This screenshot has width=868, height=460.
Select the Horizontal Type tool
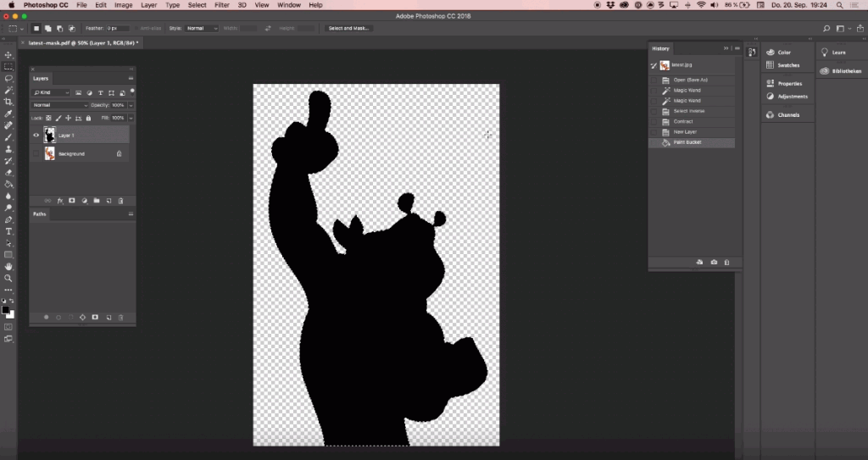[8, 231]
